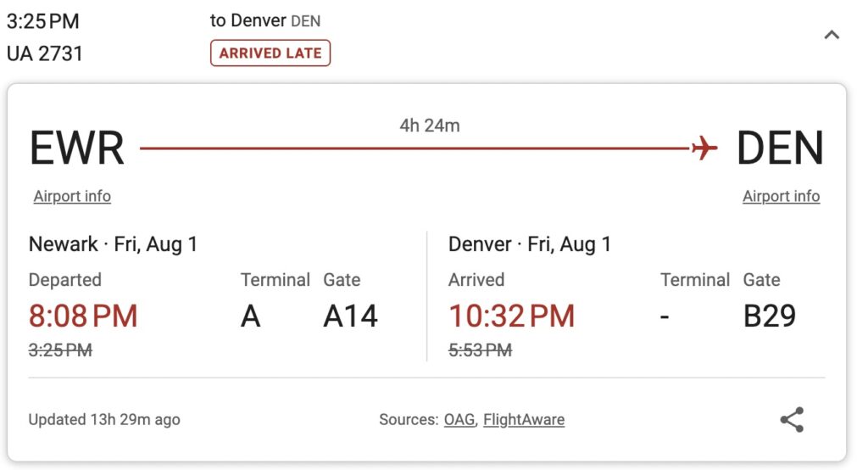This screenshot has height=470, width=868.
Task: Open Airport info link under EWR
Action: (x=72, y=196)
